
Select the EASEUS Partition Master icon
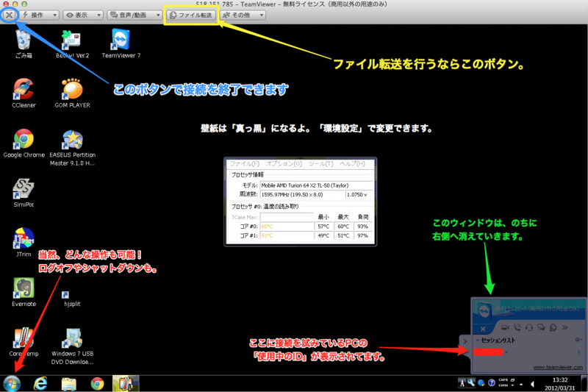72,148
